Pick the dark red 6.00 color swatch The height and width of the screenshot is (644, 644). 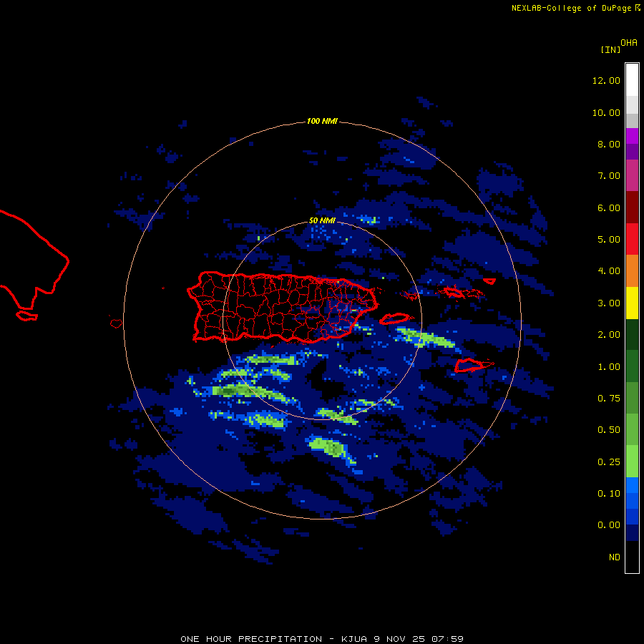pyautogui.click(x=632, y=208)
